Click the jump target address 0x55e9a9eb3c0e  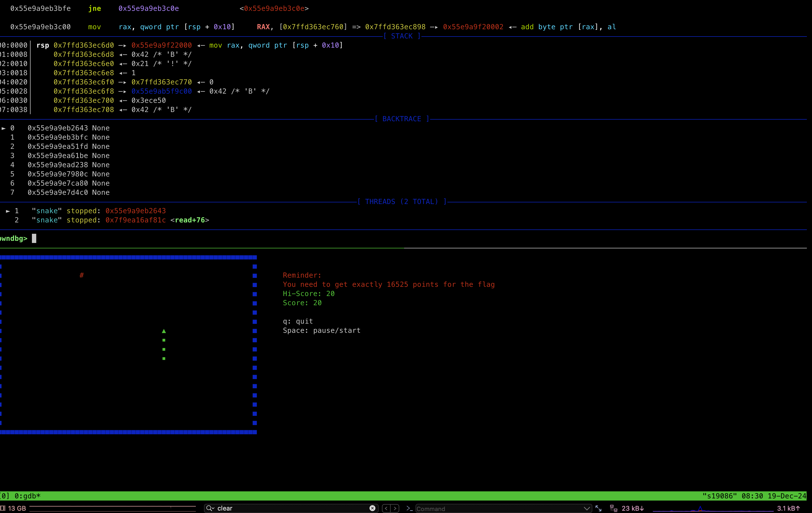coord(148,8)
